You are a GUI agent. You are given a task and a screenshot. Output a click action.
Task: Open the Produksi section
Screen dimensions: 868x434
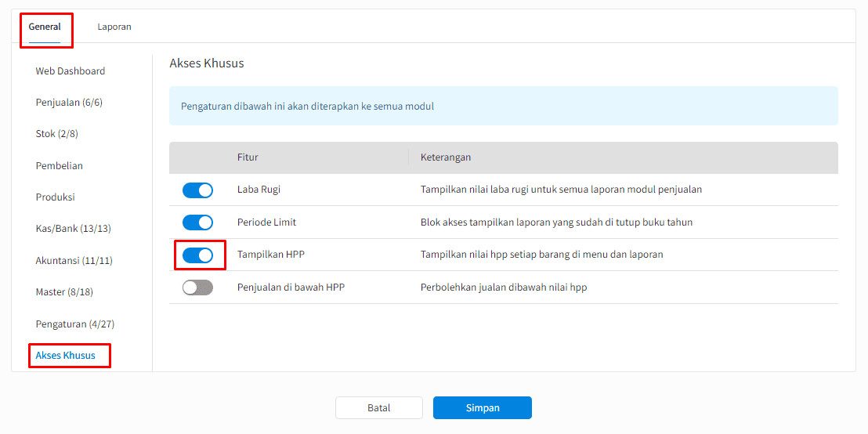click(55, 197)
